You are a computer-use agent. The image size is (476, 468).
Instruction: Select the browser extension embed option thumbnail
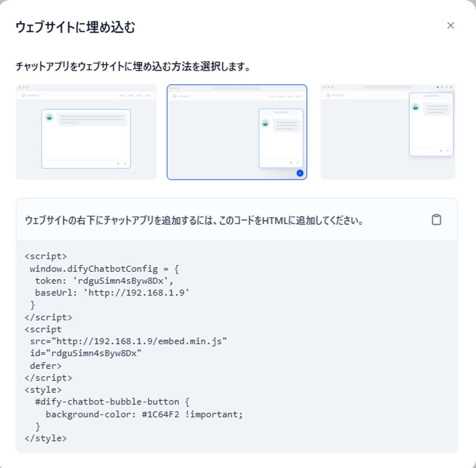[x=388, y=132]
